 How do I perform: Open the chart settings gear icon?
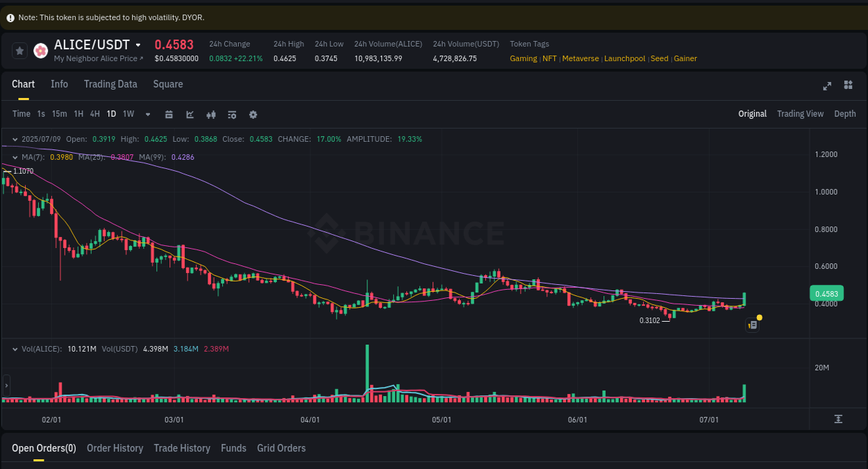tap(253, 114)
